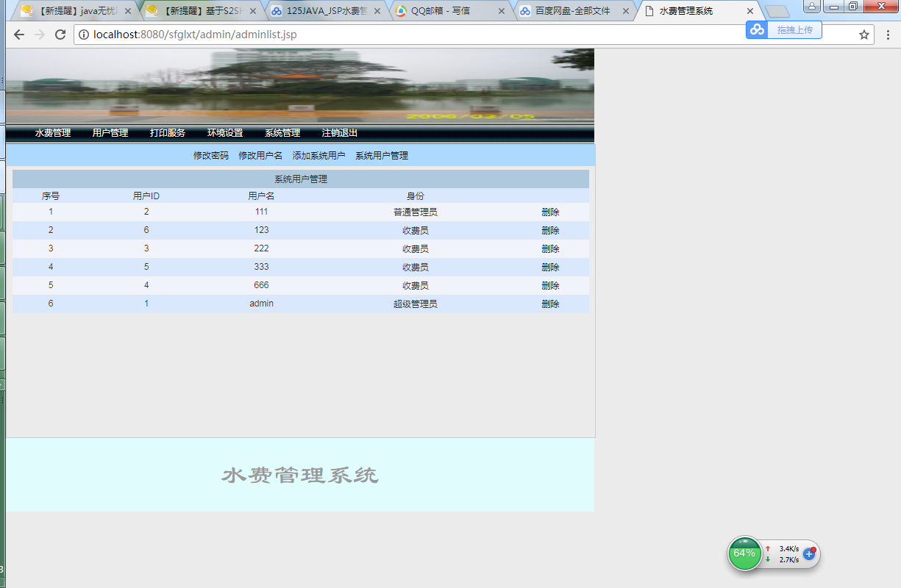Click the 64% memory accelerator ball
This screenshot has height=588, width=901.
click(x=744, y=553)
